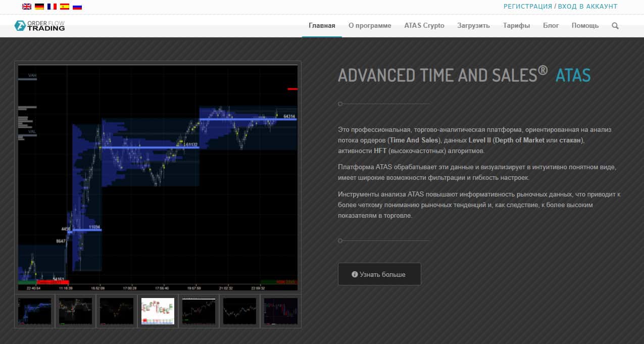
Task: Click the РЕГИСТРАЦИЯ link
Action: 528,7
